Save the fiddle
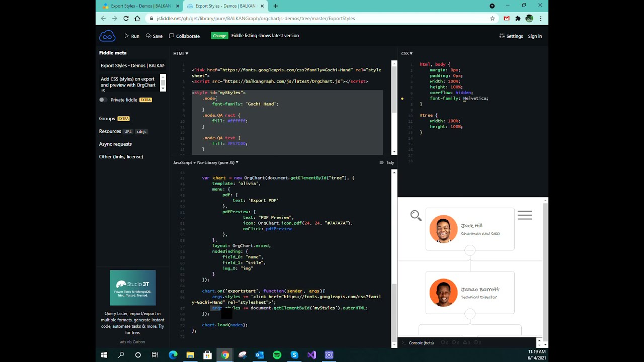 154,36
